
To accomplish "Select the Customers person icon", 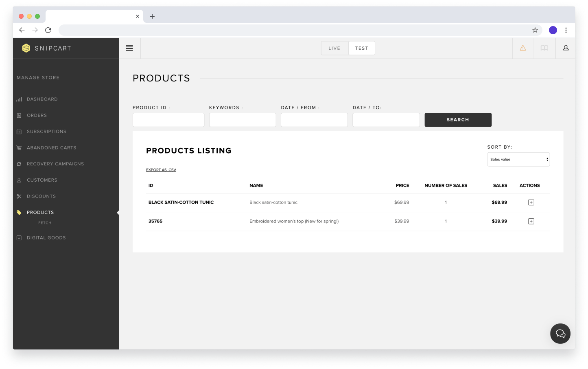I will pos(19,180).
